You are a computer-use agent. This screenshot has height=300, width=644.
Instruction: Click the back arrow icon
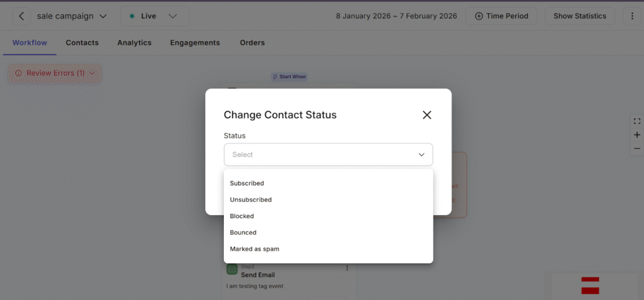22,16
